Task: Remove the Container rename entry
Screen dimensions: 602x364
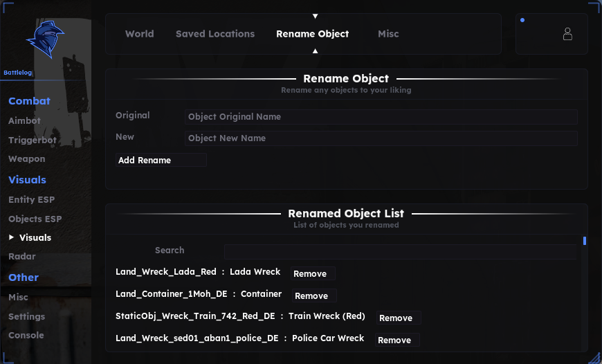Action: pos(314,295)
